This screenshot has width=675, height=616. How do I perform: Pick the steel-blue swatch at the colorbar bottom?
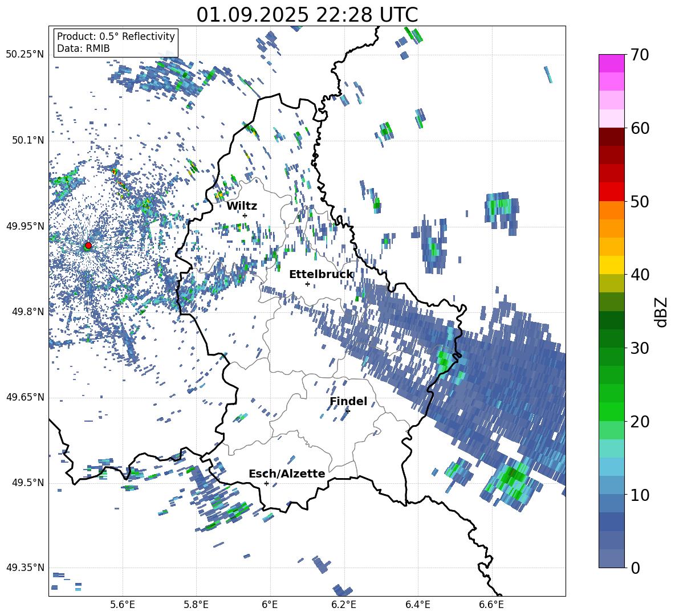coord(611,558)
